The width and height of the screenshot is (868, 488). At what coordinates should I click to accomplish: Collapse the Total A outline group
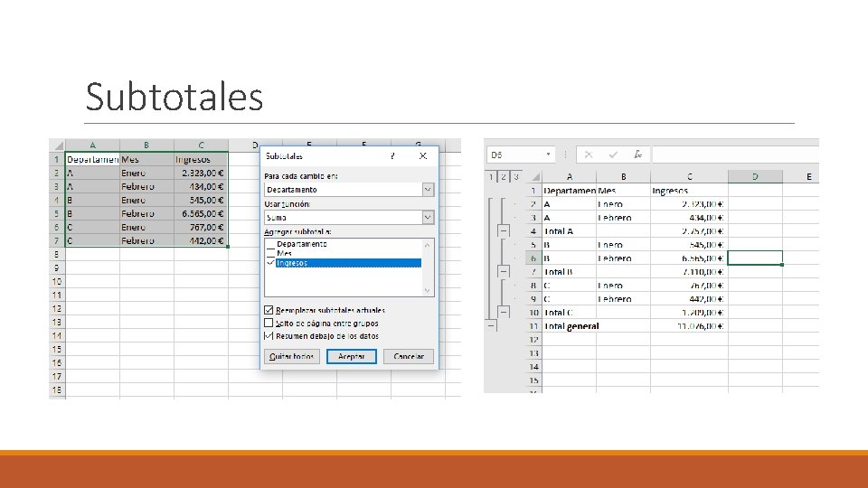pyautogui.click(x=504, y=230)
